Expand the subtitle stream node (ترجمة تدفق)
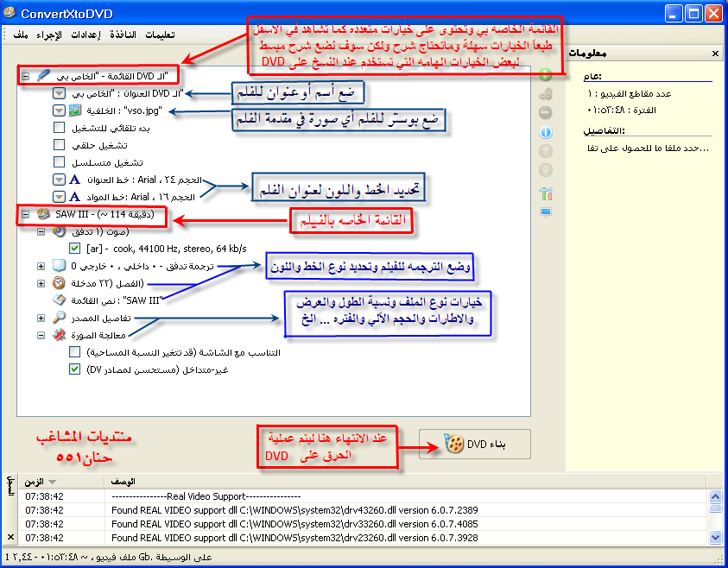Viewport: 728px width, 568px height. coord(41,266)
